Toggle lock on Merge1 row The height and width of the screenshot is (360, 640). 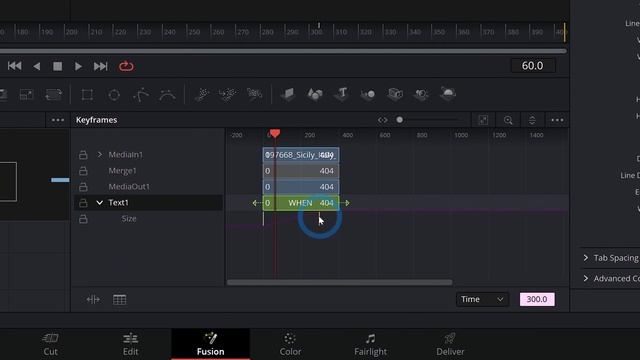[x=83, y=171]
